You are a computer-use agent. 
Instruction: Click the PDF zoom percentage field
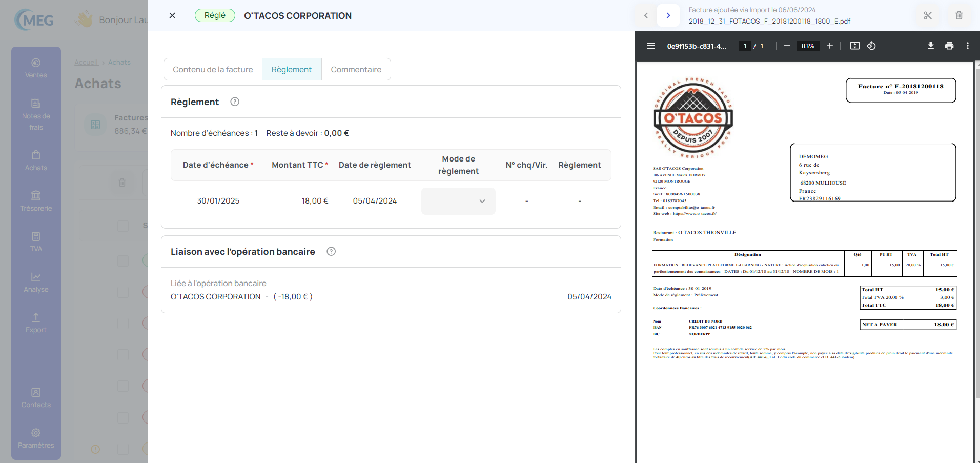[808, 46]
